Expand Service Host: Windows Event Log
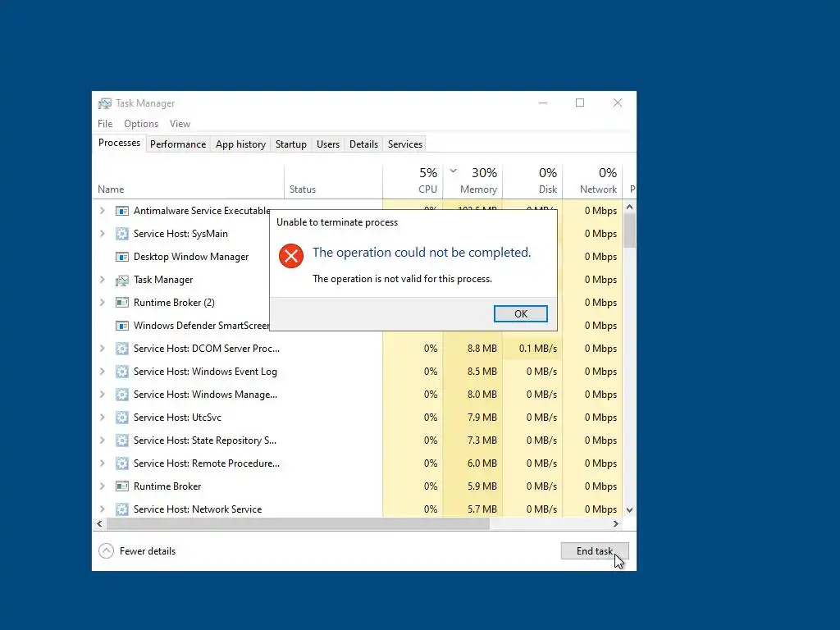The image size is (840, 630). (x=103, y=372)
